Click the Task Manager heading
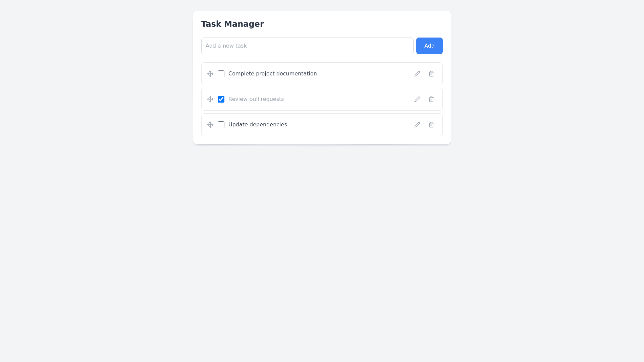644x362 pixels. 232,24
